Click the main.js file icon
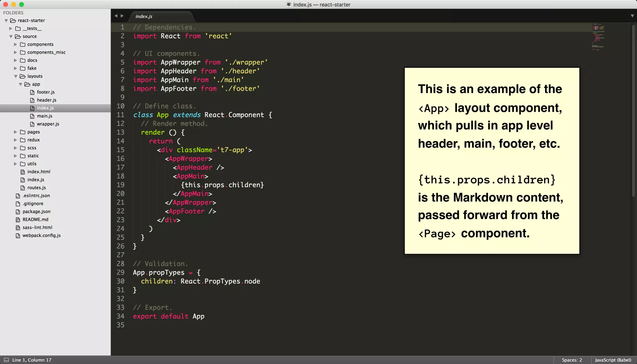 tap(32, 116)
